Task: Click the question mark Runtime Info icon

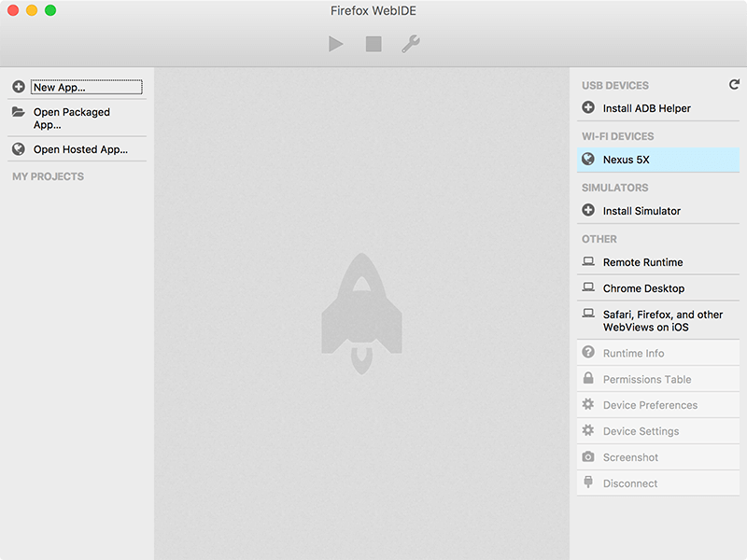Action: [x=588, y=352]
